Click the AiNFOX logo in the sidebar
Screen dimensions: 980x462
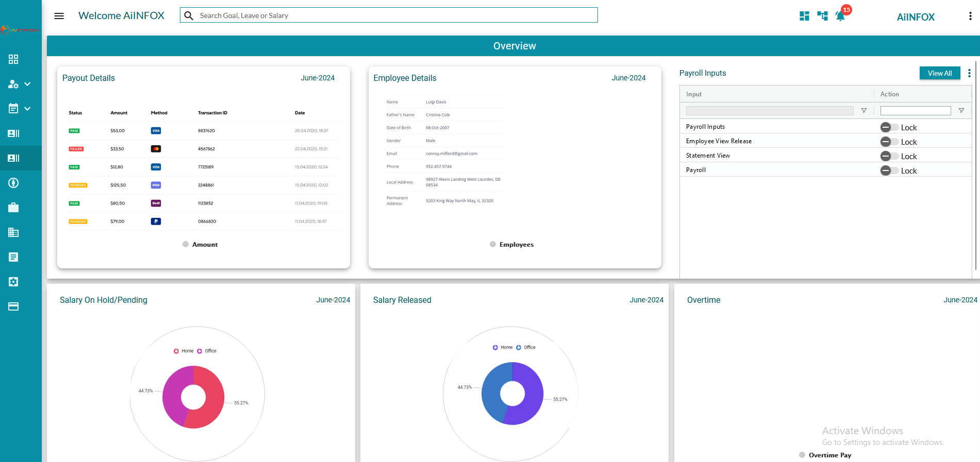click(x=20, y=30)
